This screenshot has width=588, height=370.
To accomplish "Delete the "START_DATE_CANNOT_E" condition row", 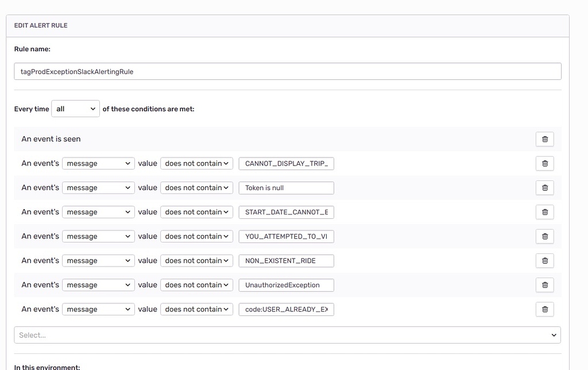I will click(544, 211).
